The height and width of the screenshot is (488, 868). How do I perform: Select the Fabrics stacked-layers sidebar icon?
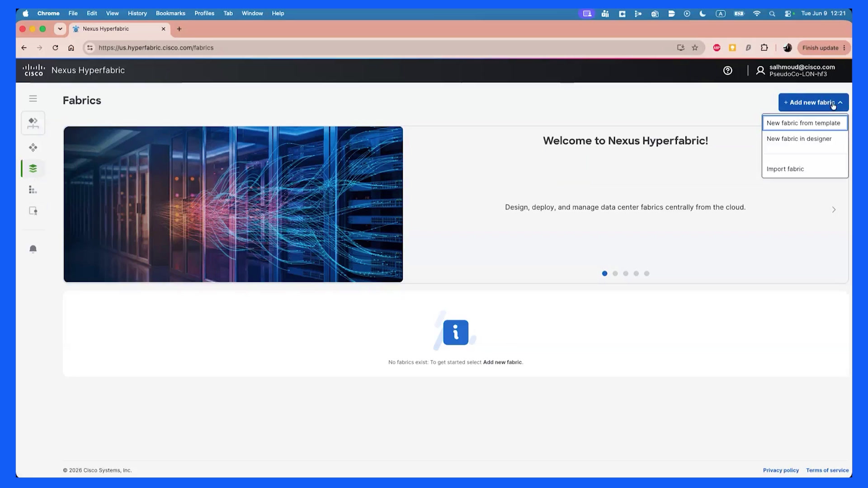33,169
